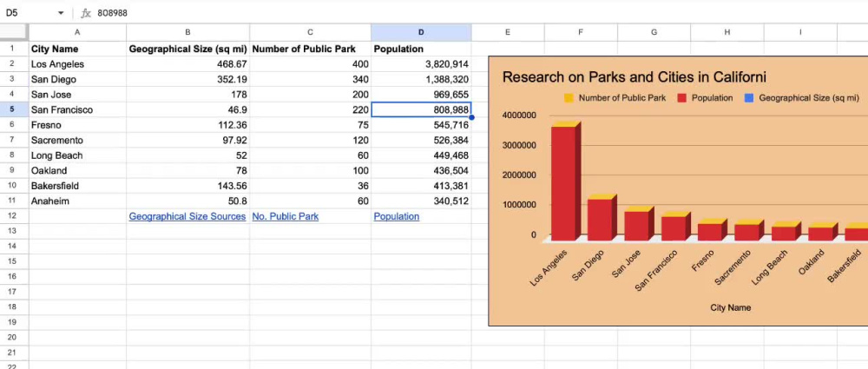This screenshot has height=369, width=868.
Task: Select row 17 header
Action: pyautogui.click(x=15, y=292)
